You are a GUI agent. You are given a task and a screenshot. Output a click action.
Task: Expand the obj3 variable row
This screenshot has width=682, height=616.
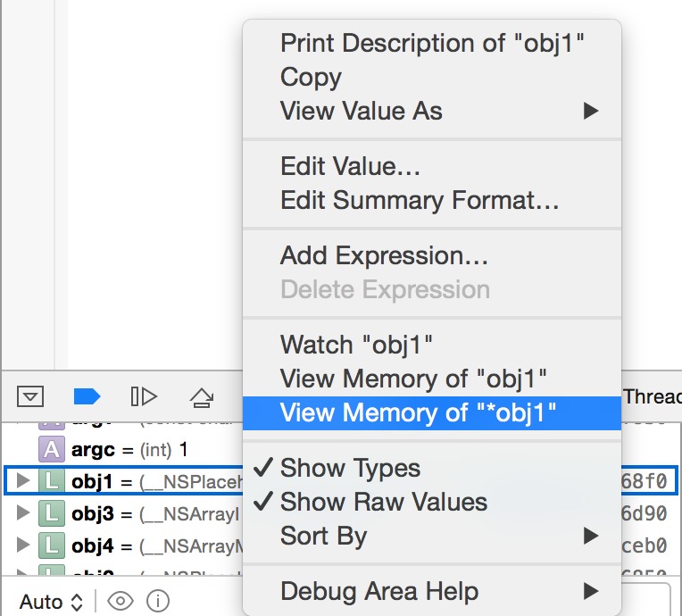(24, 513)
